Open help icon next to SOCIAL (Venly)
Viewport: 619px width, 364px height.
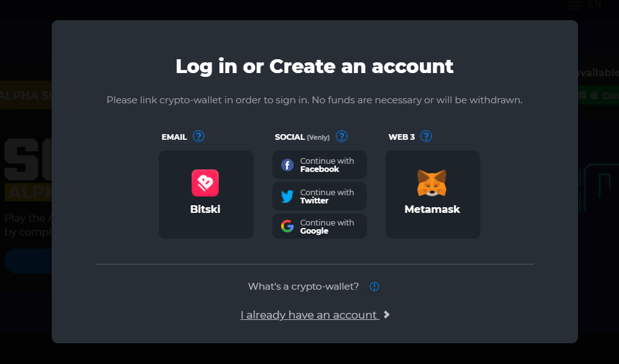click(x=342, y=137)
